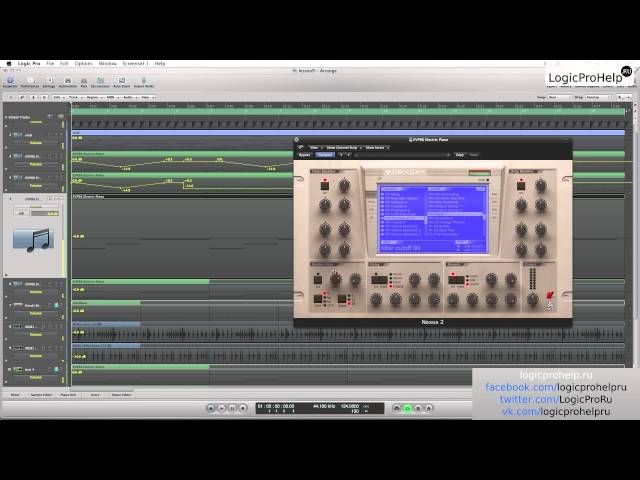Viewport: 640px width, 480px height.
Task: Open the File menu
Action: (x=50, y=64)
